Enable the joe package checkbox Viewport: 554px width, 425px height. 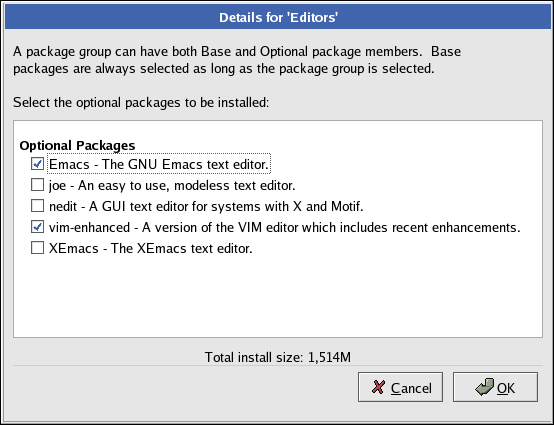[x=37, y=185]
